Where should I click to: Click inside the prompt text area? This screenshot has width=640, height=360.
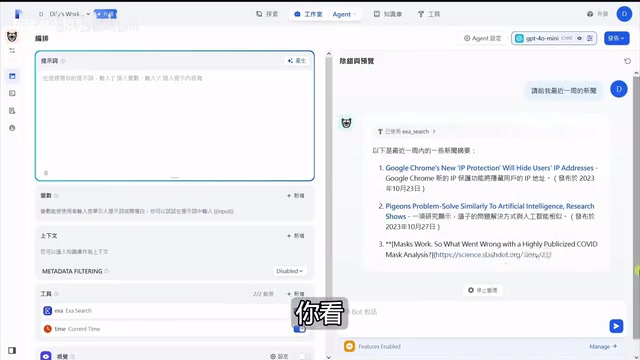pyautogui.click(x=175, y=122)
